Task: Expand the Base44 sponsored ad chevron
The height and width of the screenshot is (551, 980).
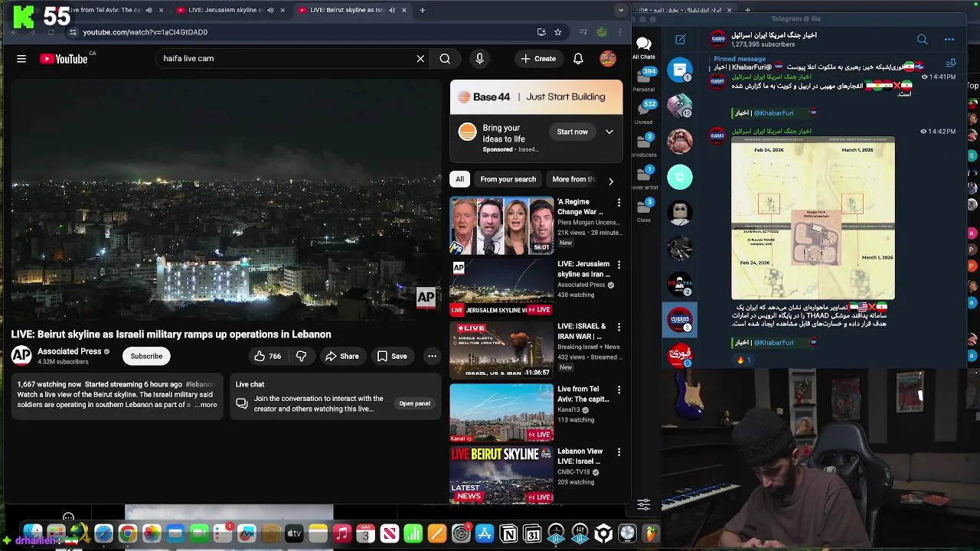Action: coord(609,132)
